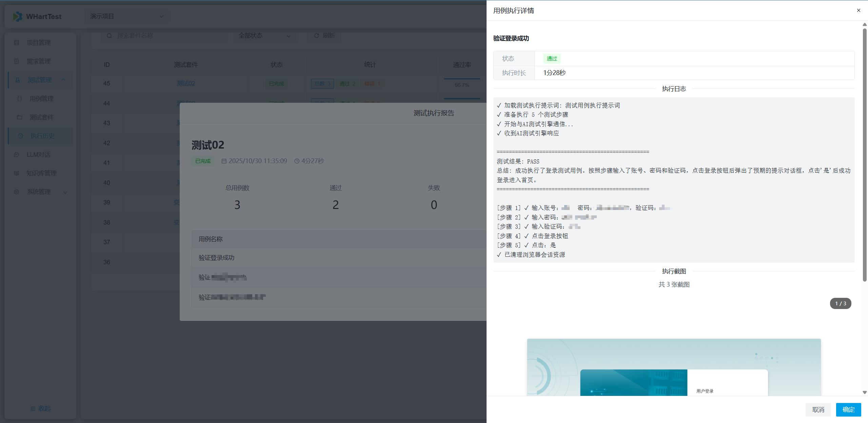
Task: Click the 测试02 suite link
Action: pos(185,83)
